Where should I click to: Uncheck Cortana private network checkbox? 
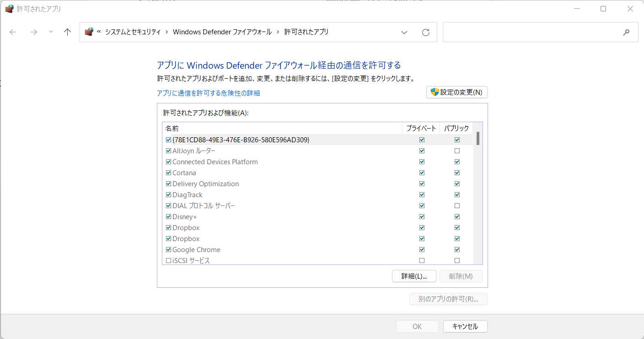tap(422, 173)
